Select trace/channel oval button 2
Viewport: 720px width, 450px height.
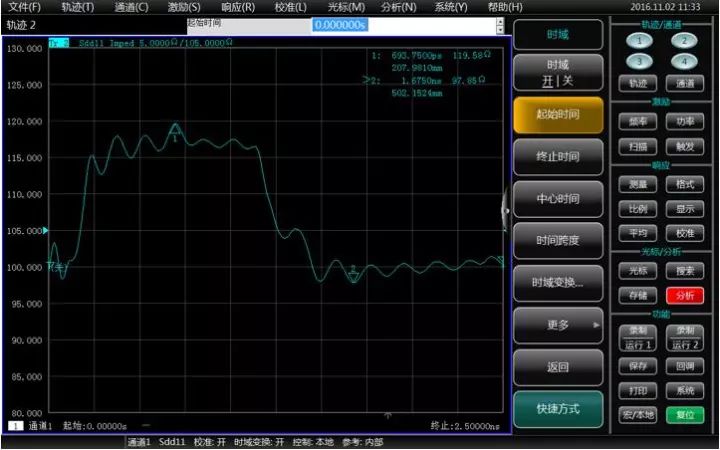point(684,41)
